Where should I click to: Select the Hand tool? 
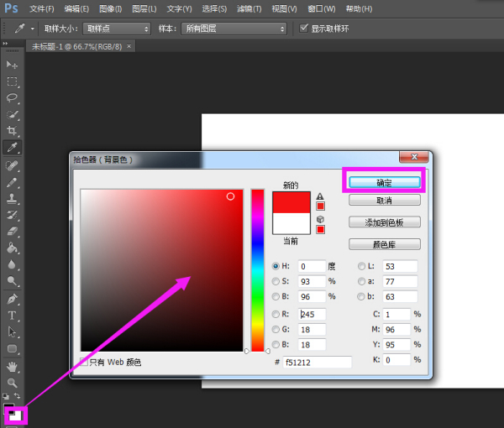pyautogui.click(x=12, y=367)
